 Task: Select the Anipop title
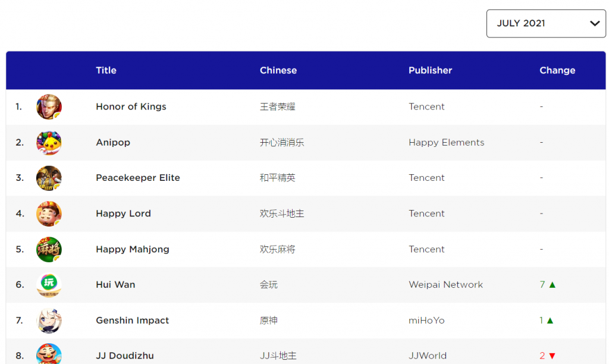point(113,143)
